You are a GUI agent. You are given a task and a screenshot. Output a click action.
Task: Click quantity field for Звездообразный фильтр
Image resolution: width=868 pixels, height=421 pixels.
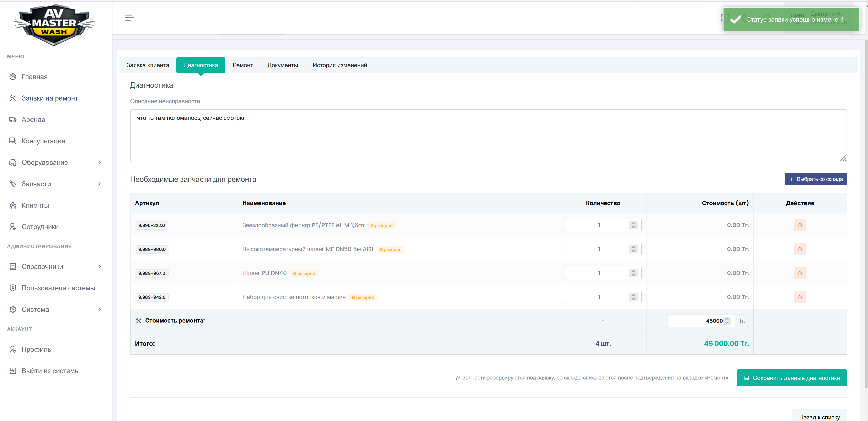603,225
